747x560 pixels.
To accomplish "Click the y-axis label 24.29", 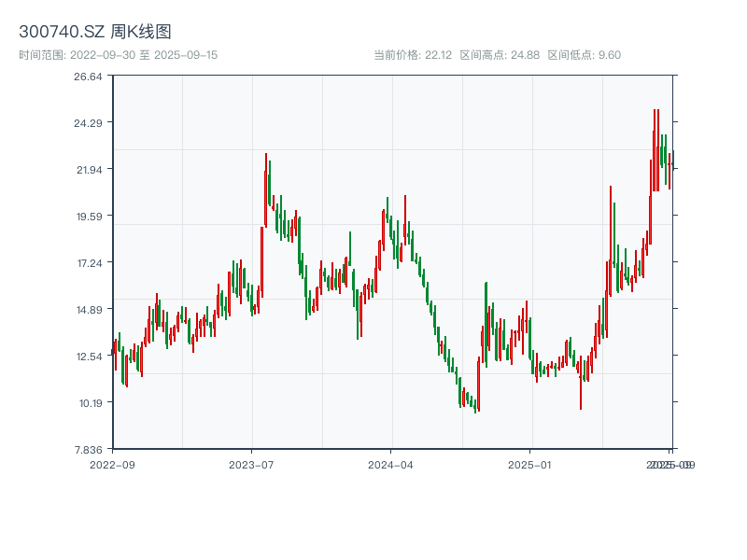I will coord(88,123).
